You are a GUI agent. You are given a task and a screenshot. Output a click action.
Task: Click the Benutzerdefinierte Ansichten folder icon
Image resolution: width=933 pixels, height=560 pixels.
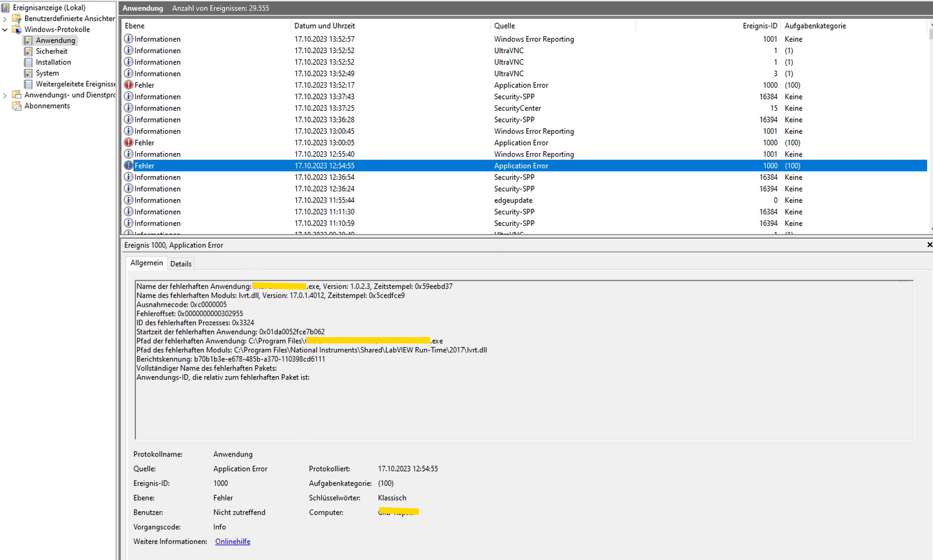pyautogui.click(x=17, y=18)
